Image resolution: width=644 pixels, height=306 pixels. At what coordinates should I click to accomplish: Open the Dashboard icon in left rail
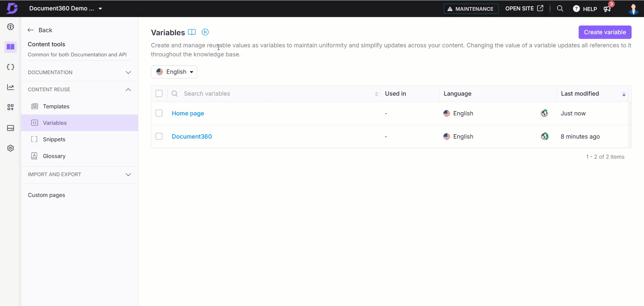point(10,27)
